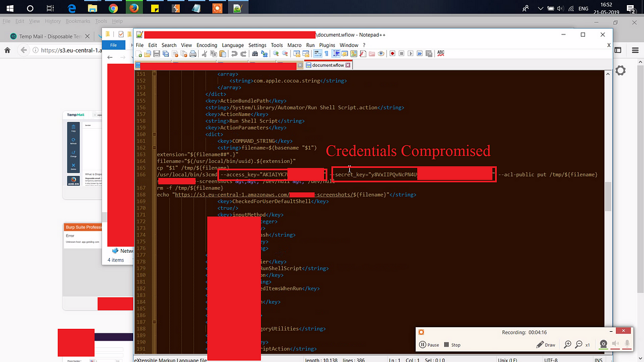644x362 pixels.
Task: Click the editor vertical scrollbar up arrow
Action: 608,74
